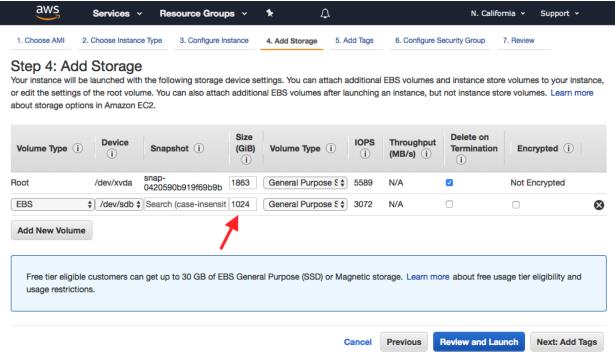Click the IOPS info icon
The height and width of the screenshot is (363, 615).
365,154
